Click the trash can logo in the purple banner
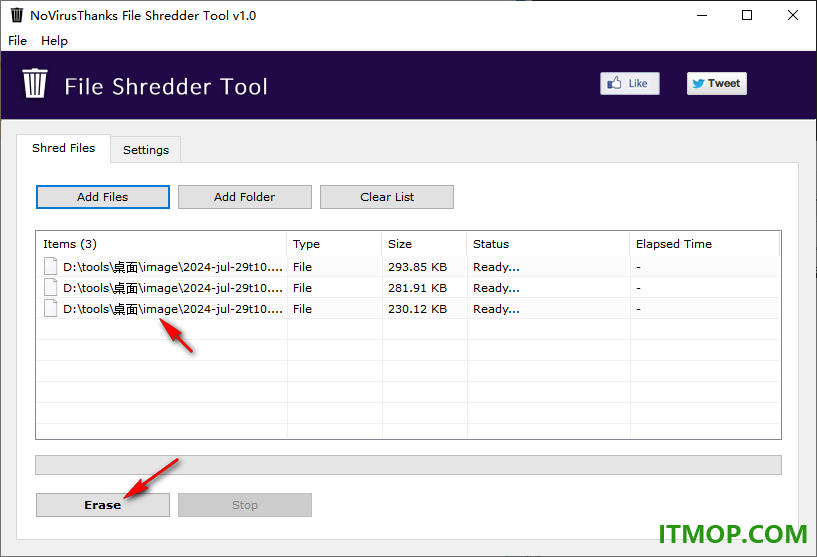Screen dimensions: 817x557 click(35, 83)
